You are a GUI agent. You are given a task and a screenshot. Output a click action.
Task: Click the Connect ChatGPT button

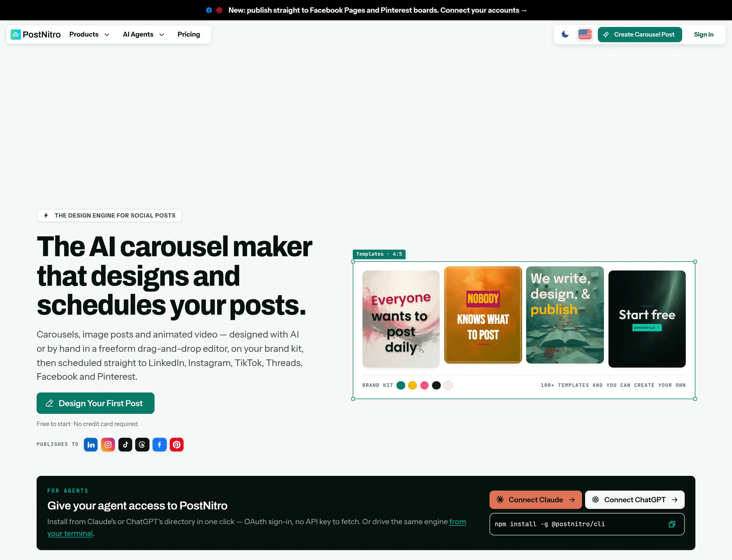click(635, 499)
